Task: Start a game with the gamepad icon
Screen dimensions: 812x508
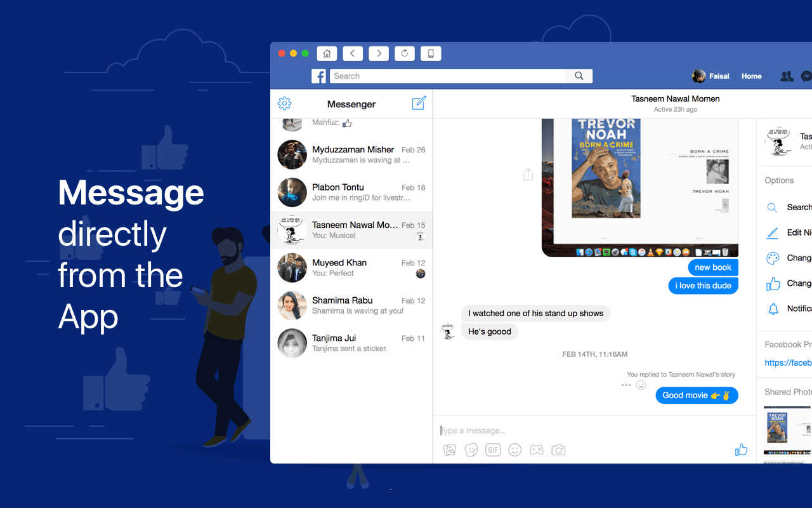Action: [x=537, y=450]
